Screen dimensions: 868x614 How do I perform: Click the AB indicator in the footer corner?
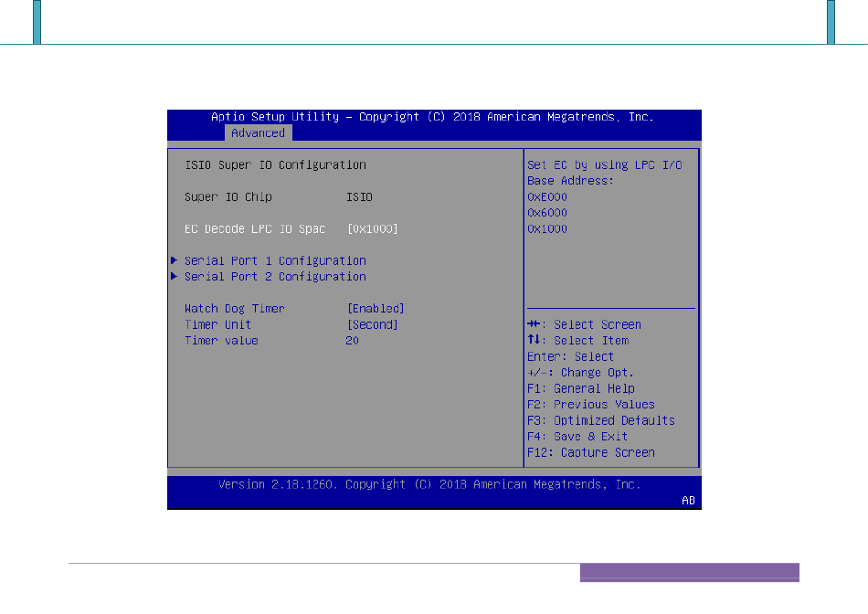point(688,501)
